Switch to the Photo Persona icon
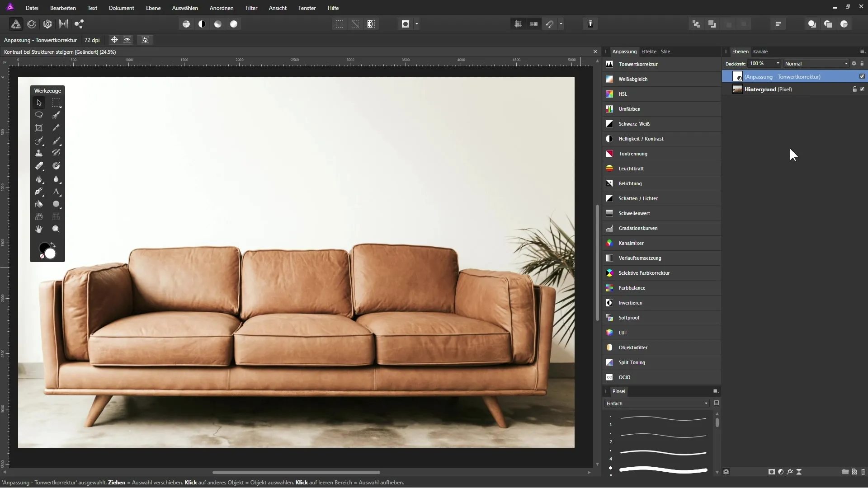 click(15, 24)
